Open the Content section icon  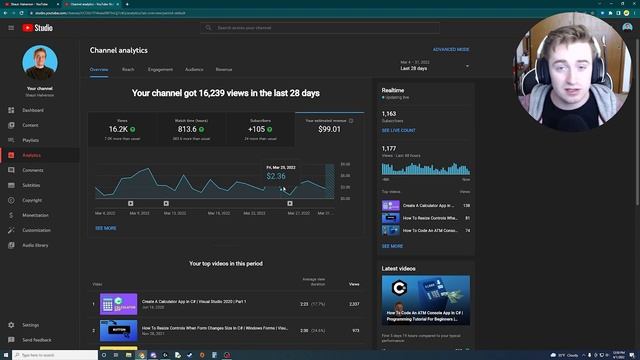point(11,125)
